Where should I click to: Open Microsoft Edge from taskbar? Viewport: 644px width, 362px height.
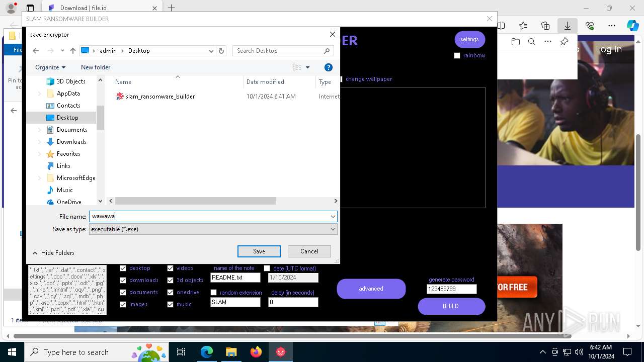tap(207, 352)
